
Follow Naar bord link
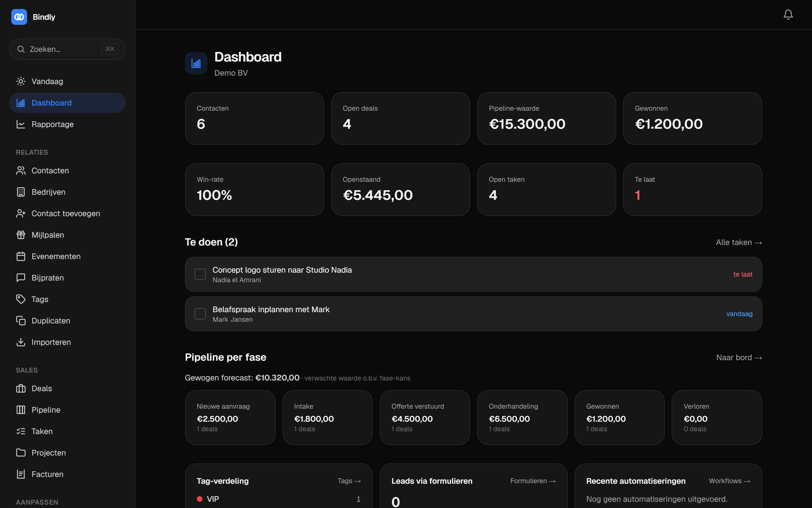739,358
